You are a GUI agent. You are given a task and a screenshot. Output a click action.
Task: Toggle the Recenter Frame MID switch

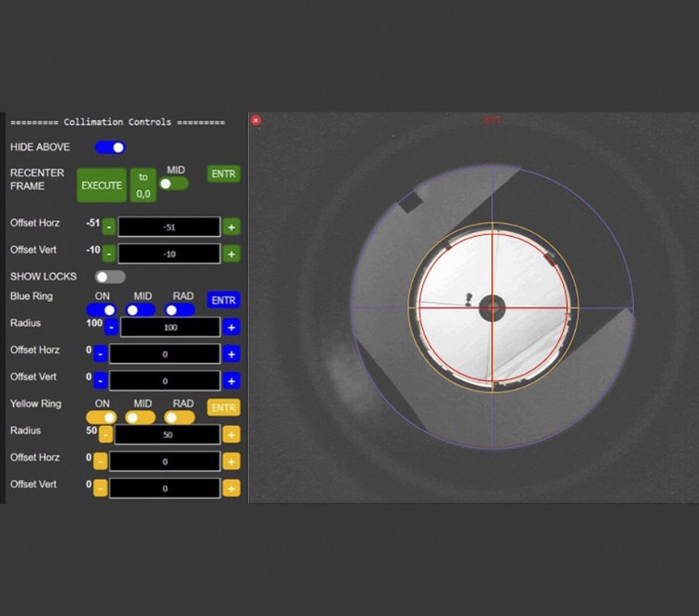[174, 184]
